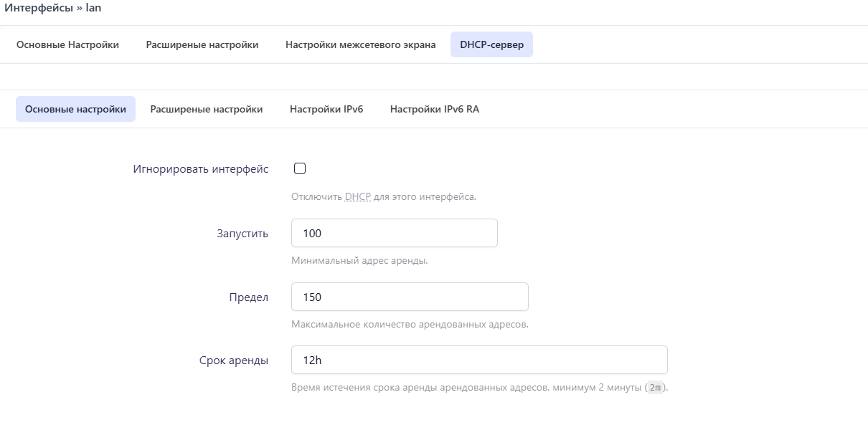This screenshot has height=425, width=868.
Task: Click the underlined DHCP abbreviation in hint
Action: click(358, 196)
